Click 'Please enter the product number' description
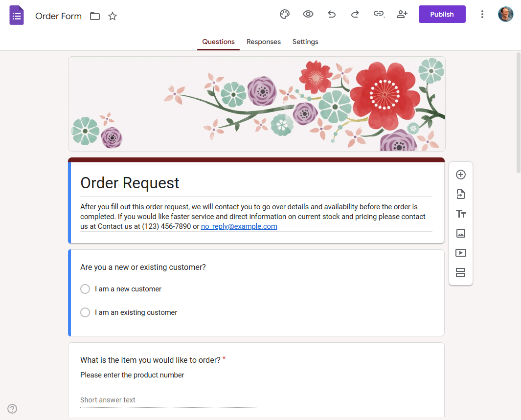Viewport: 521px width, 420px height. click(x=132, y=375)
